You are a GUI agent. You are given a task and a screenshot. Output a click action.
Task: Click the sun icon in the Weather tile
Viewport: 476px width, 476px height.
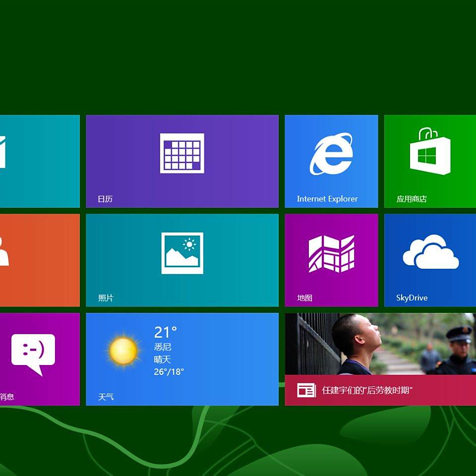pos(123,351)
